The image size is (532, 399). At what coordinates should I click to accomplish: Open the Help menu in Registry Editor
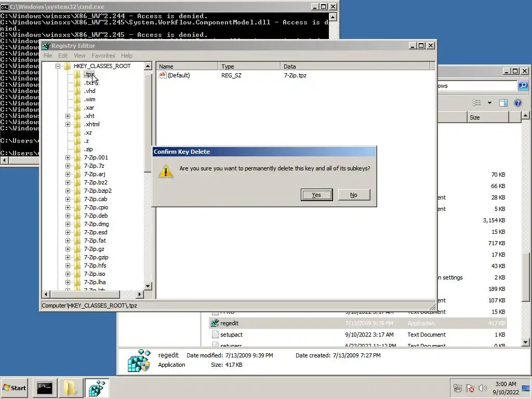[127, 56]
